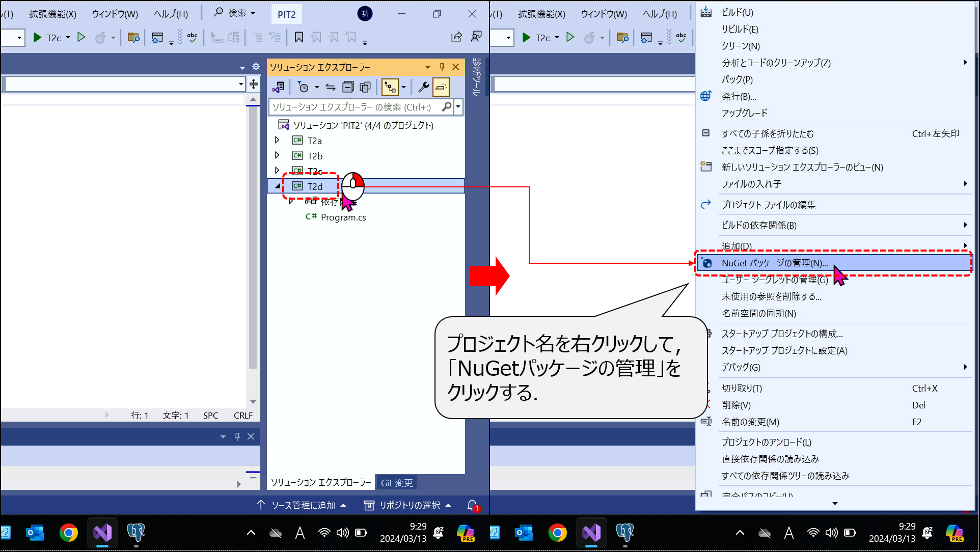Toggle the preview selected items button

tap(441, 88)
